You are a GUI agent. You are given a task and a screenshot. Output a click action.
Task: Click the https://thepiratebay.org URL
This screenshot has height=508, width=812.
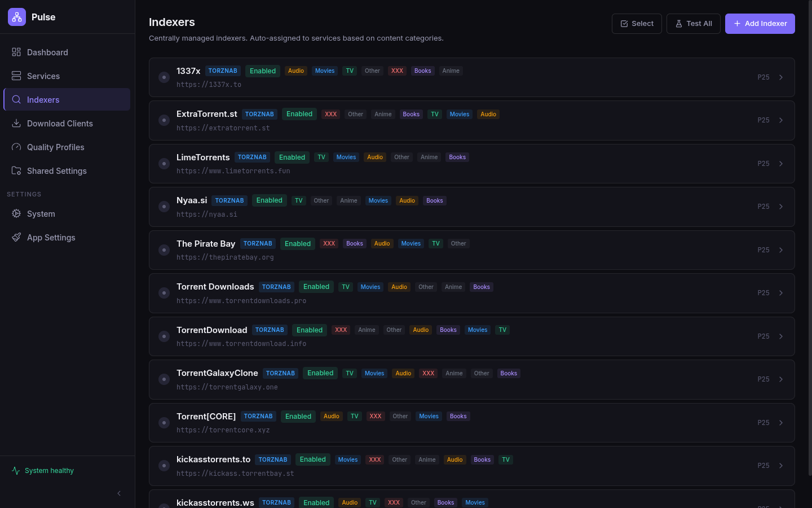point(225,257)
